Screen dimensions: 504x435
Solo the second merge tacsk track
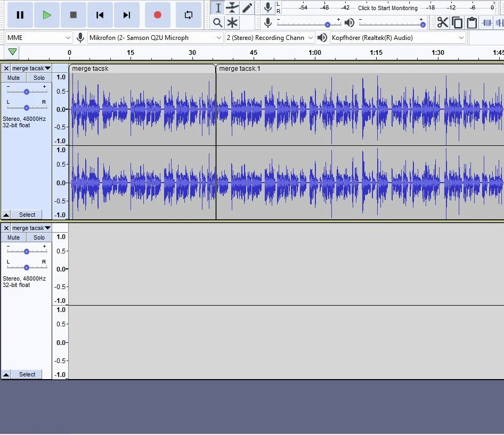pos(39,237)
